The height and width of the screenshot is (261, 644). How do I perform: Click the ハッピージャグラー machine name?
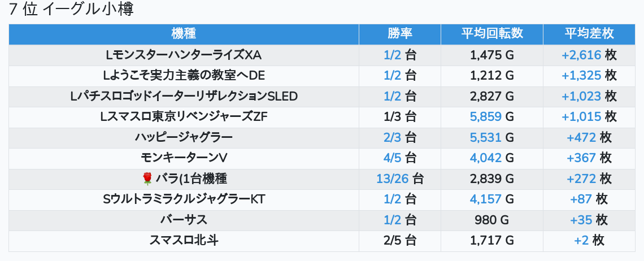184,137
